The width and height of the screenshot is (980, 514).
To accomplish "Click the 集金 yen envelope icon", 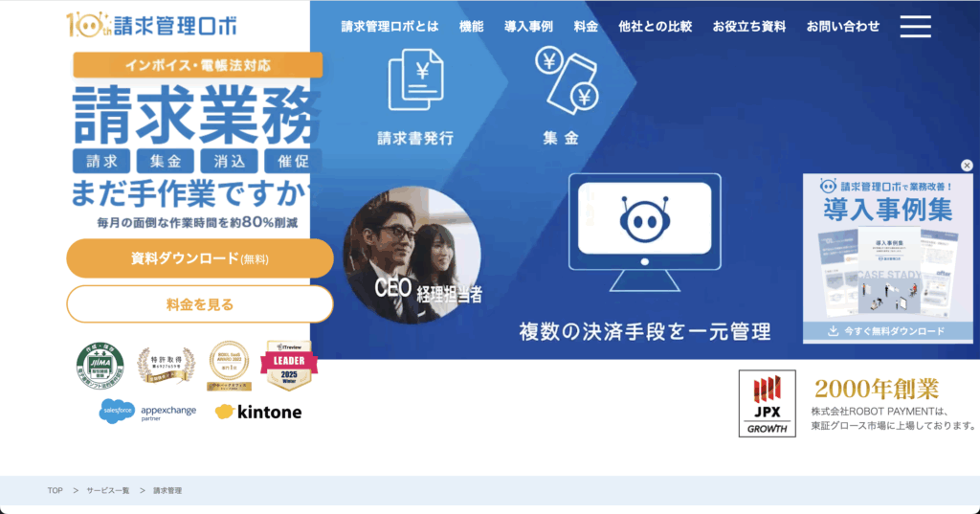I will [567, 80].
